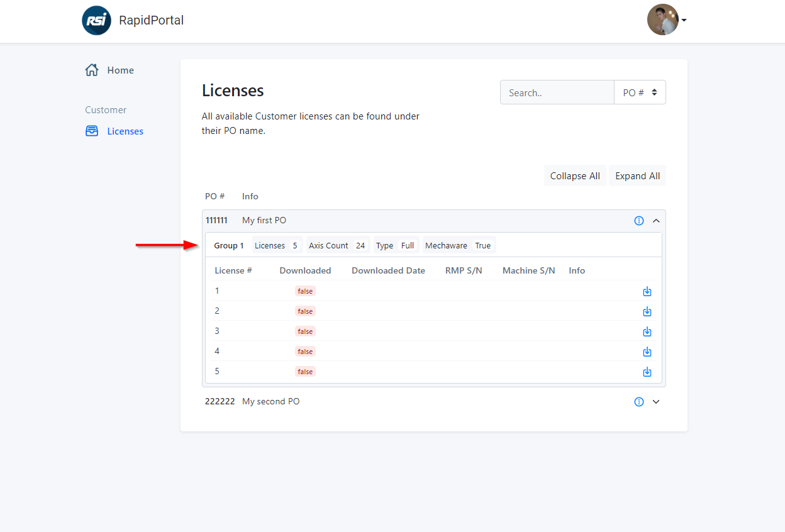Click the false badge for license 2
Screen dimensions: 785x532
click(305, 311)
